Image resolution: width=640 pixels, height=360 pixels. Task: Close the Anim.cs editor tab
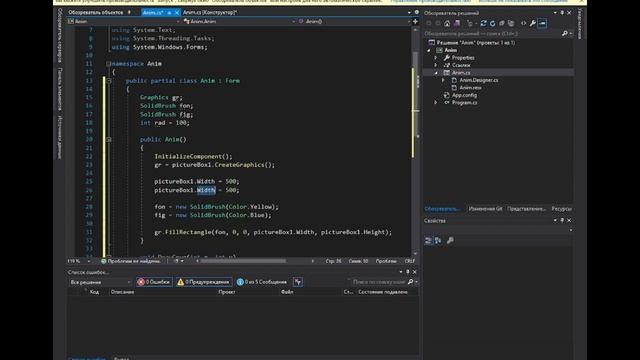point(177,13)
